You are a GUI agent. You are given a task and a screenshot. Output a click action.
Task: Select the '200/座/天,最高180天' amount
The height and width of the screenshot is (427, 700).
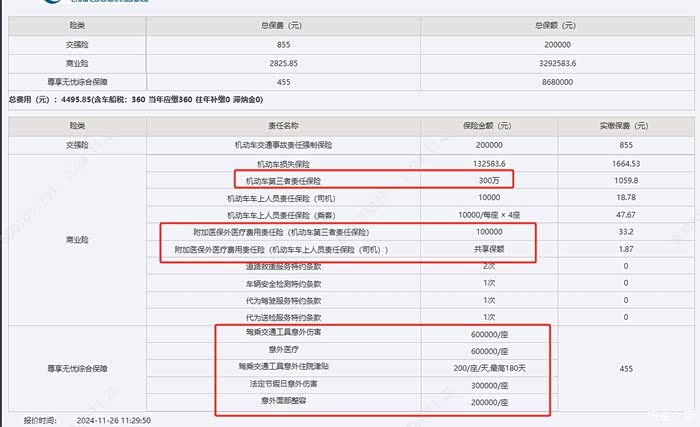tap(489, 368)
